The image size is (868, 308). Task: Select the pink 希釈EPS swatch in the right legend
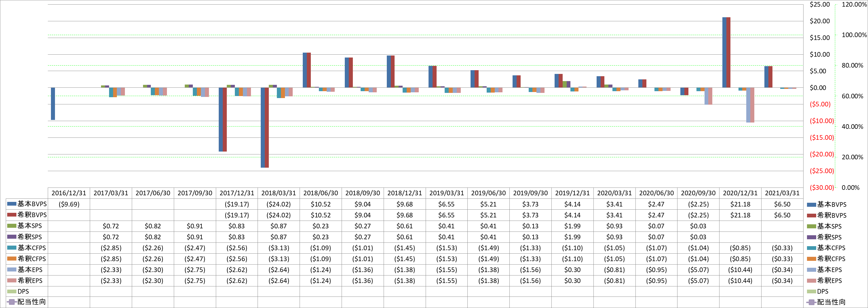tap(811, 280)
